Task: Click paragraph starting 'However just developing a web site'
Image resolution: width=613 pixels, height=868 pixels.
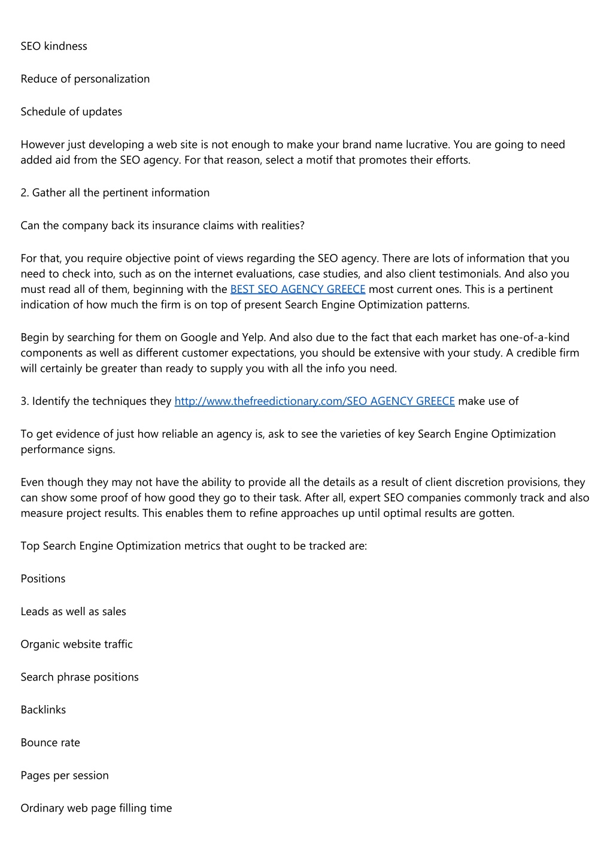Action: click(293, 152)
